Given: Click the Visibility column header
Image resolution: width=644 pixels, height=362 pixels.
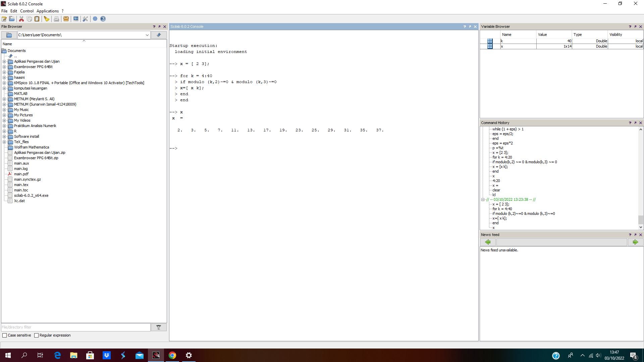Looking at the screenshot, I should coord(626,35).
